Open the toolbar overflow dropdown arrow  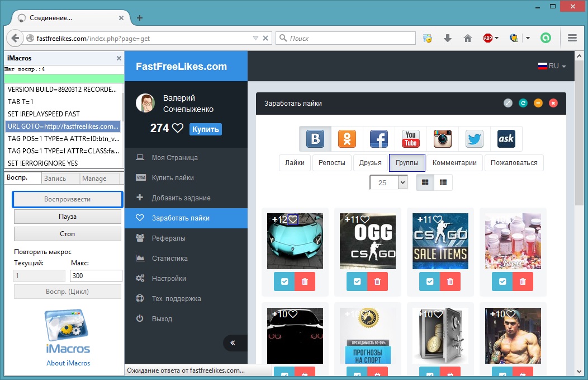[528, 38]
